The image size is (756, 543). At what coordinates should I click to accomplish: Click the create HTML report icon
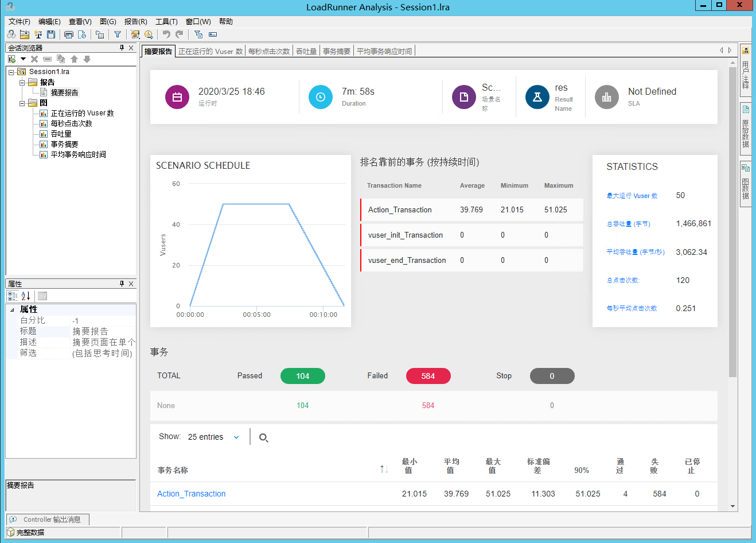(x=82, y=34)
